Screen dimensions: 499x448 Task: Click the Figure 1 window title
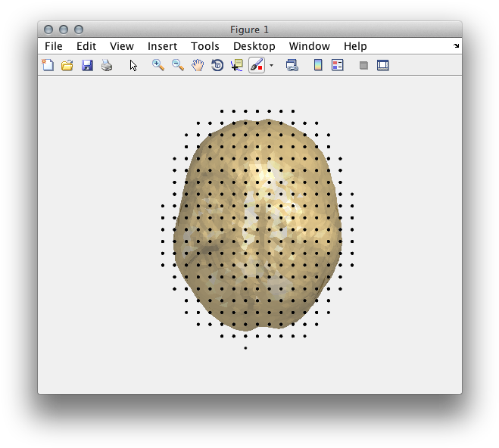click(x=250, y=30)
